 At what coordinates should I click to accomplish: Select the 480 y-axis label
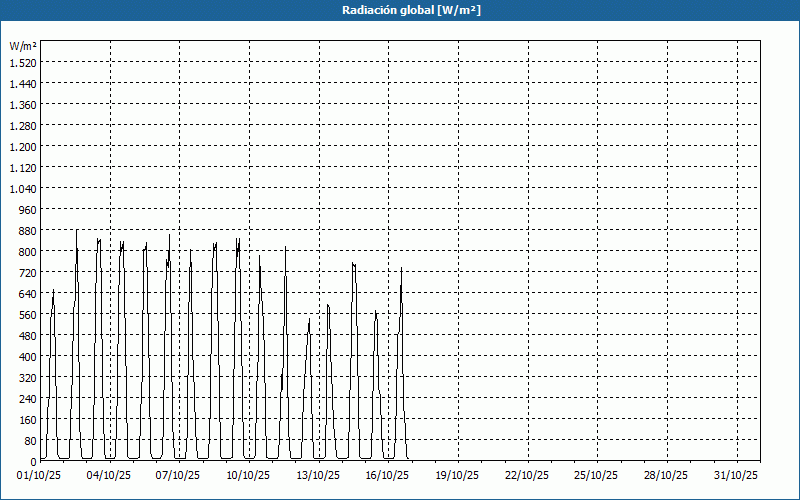tap(26, 336)
